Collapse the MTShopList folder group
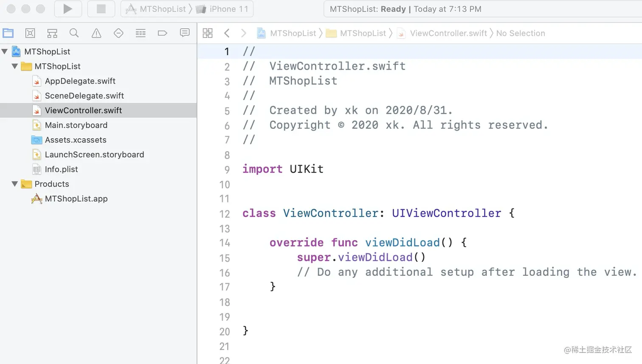This screenshot has width=642, height=364. tap(15, 66)
